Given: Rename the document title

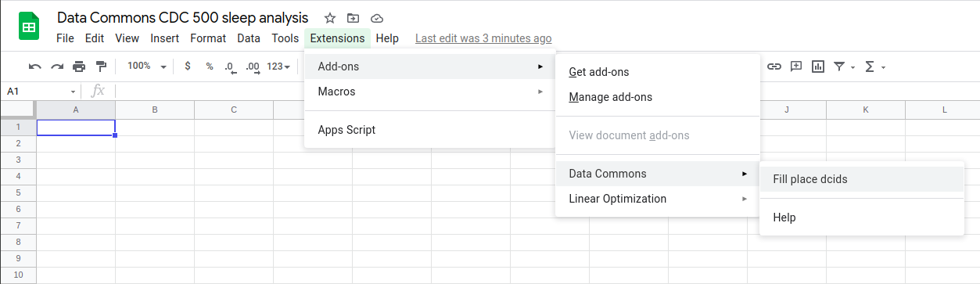Looking at the screenshot, I should click(183, 17).
